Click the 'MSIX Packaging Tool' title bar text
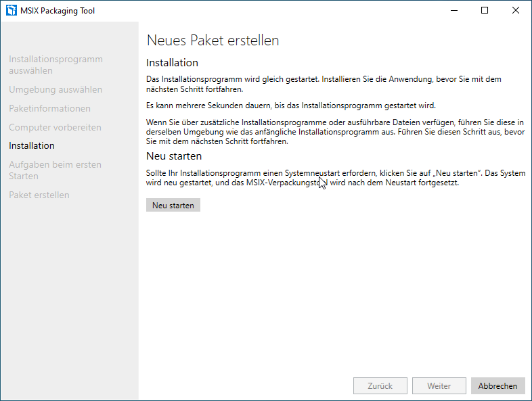 pos(58,11)
